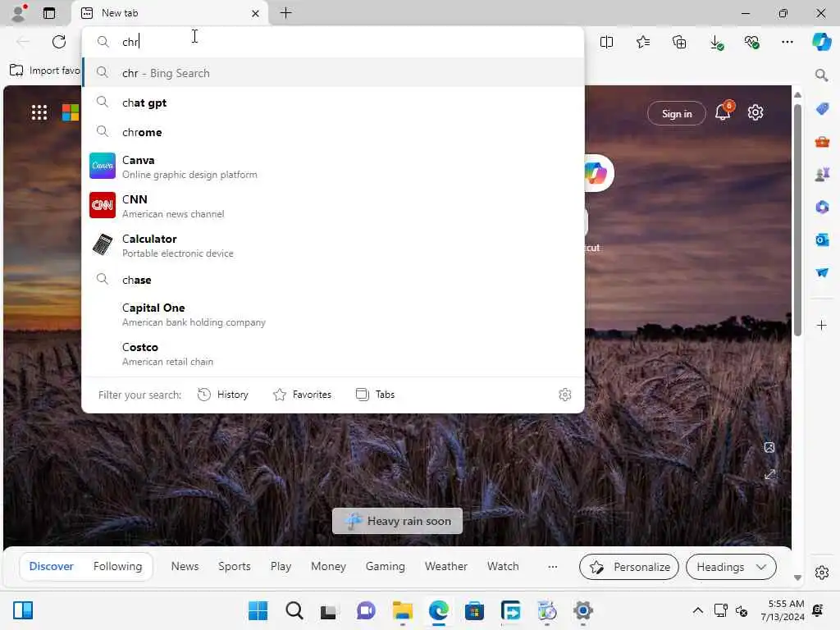840x630 pixels.
Task: Open the Heavy rain soon weather alert
Action: click(x=398, y=521)
